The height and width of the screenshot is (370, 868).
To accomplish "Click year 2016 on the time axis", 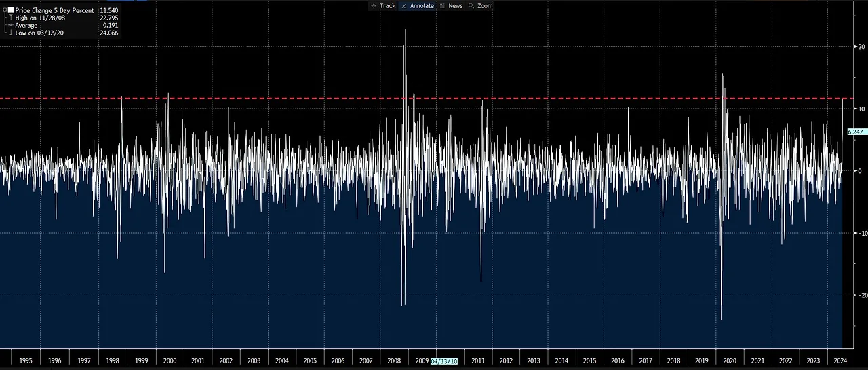I will tap(618, 361).
